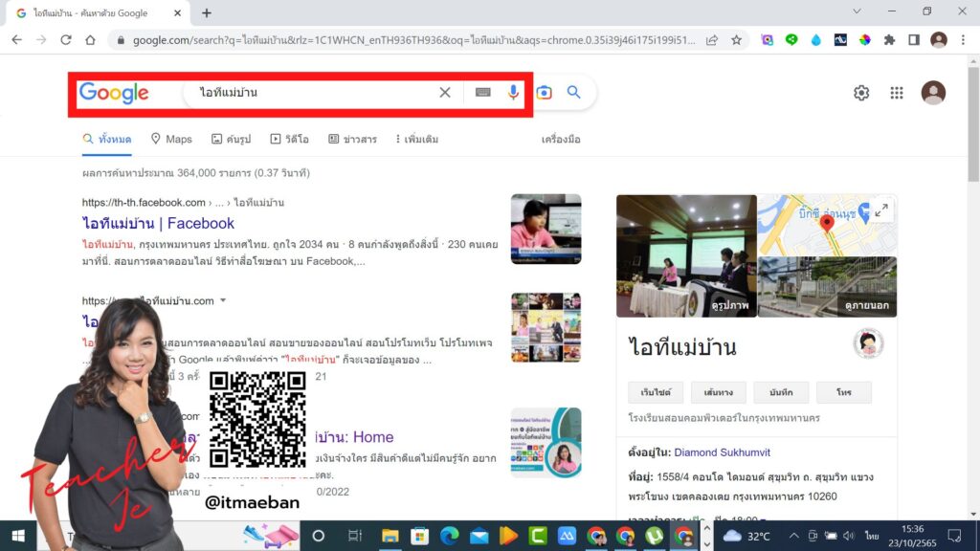
Task: Switch to the Maps results tab
Action: point(170,139)
